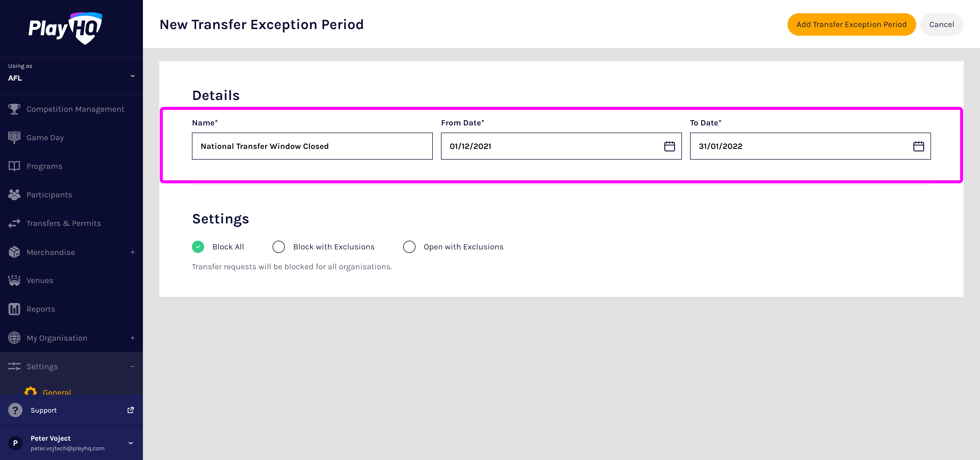Expand the Using as AFL dropdown

[x=132, y=76]
